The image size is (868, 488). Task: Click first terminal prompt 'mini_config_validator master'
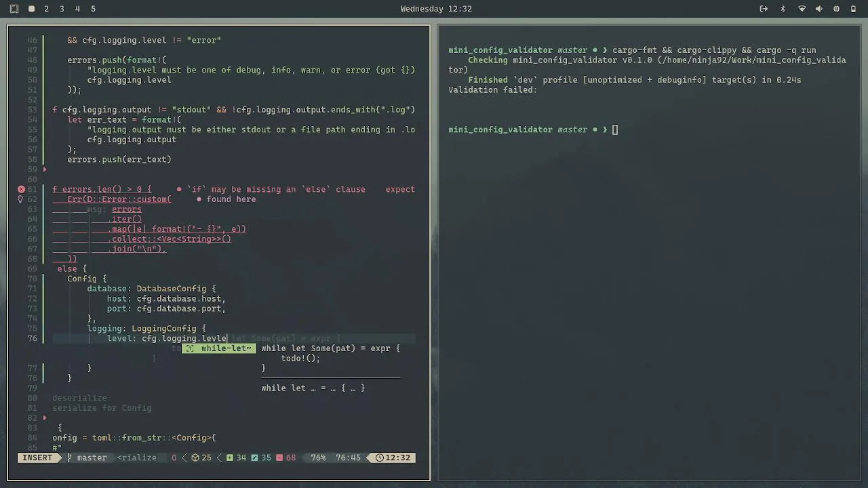pyautogui.click(x=517, y=50)
